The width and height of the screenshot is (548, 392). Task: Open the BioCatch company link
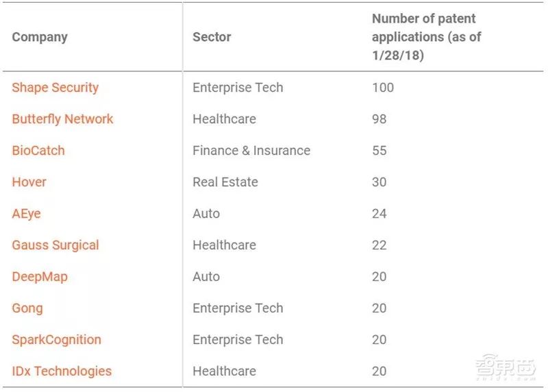[x=38, y=151]
